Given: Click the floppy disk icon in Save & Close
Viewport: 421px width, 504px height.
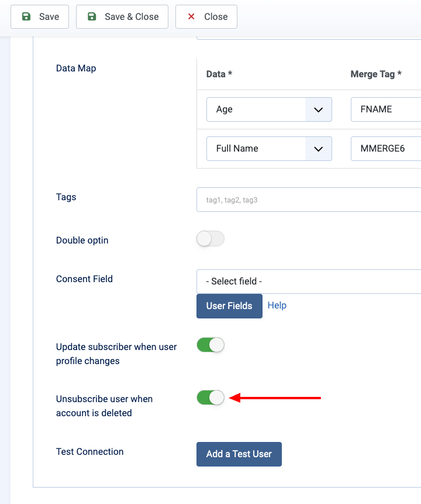Looking at the screenshot, I should point(92,17).
